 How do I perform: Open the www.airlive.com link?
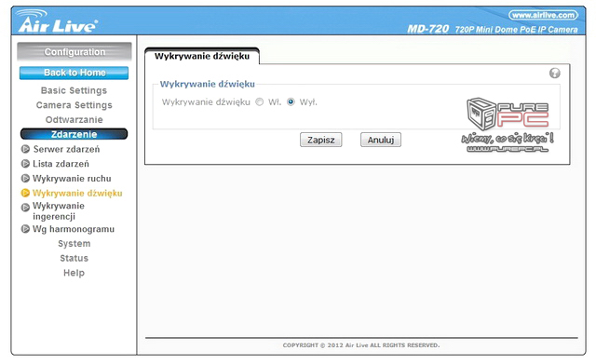pyautogui.click(x=543, y=15)
